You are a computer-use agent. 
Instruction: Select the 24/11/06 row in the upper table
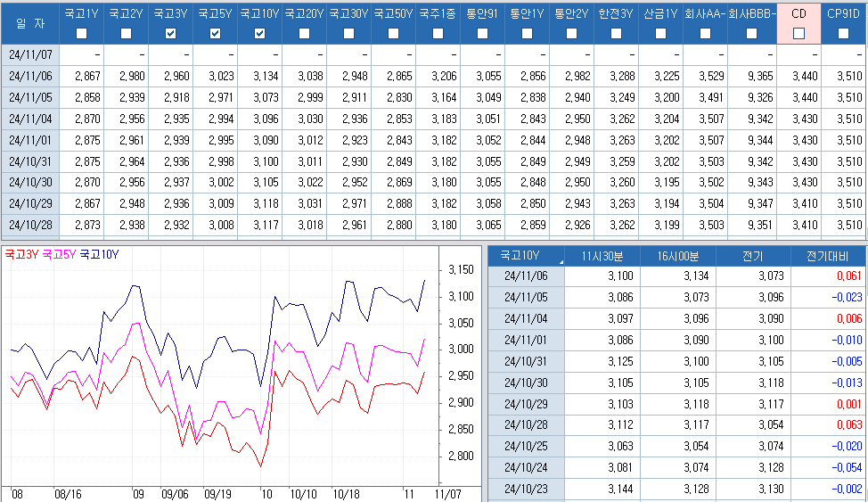click(30, 76)
